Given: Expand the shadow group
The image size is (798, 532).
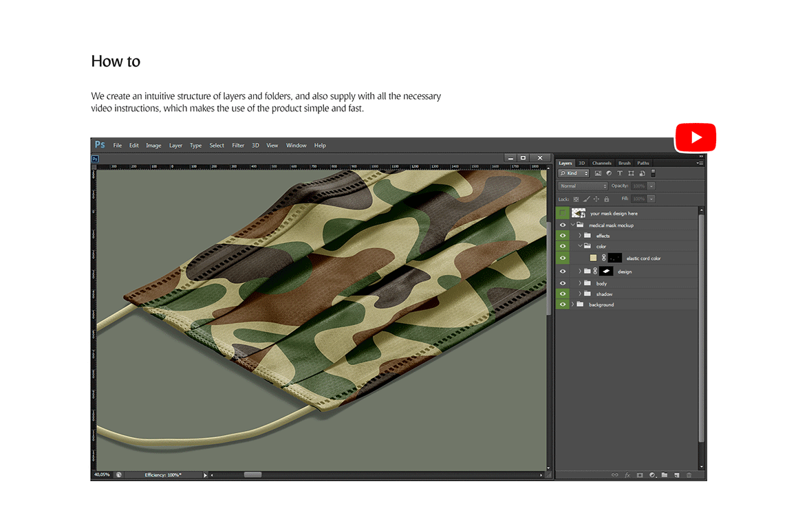Looking at the screenshot, I should coord(580,294).
